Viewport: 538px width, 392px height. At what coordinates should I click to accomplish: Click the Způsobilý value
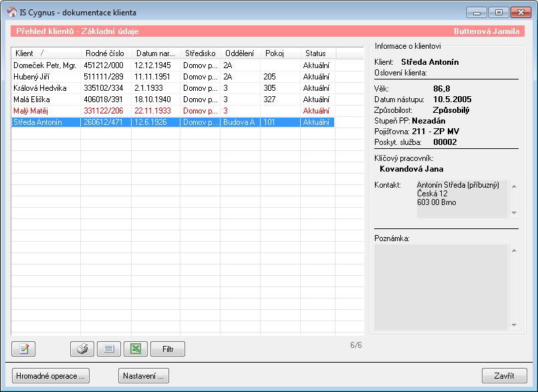(451, 110)
